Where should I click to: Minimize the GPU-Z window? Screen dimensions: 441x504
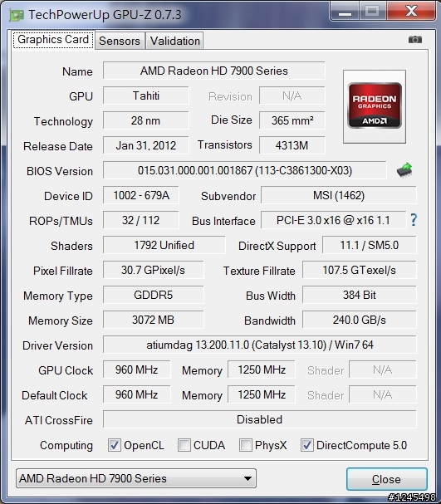pyautogui.click(x=345, y=11)
